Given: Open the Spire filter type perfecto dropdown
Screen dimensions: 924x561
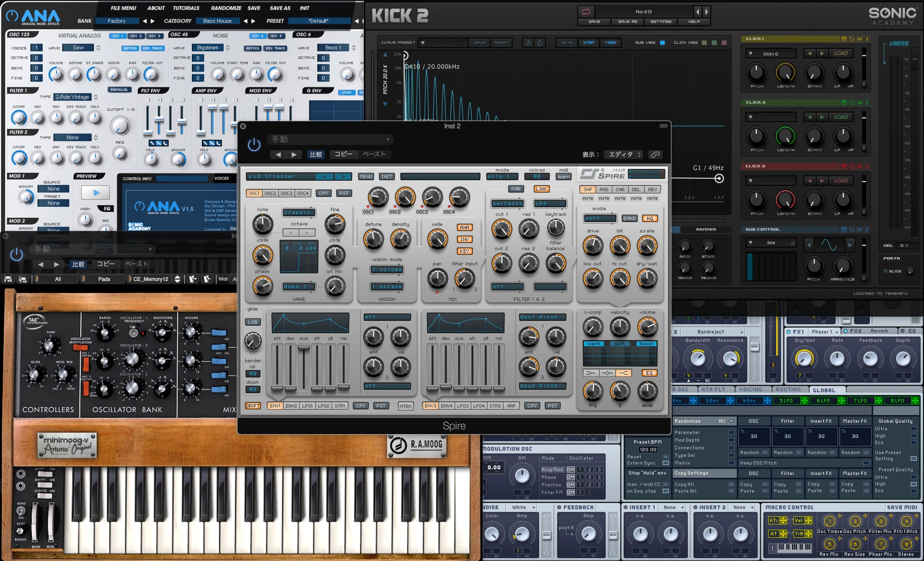Looking at the screenshot, I should (507, 203).
